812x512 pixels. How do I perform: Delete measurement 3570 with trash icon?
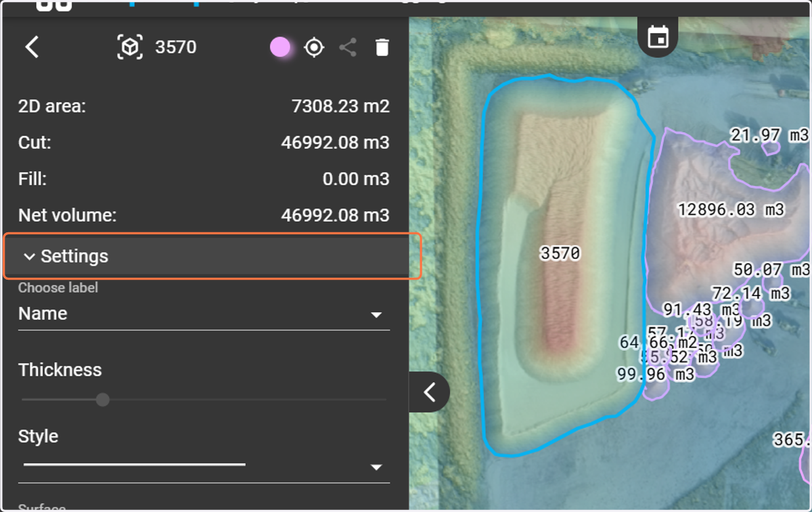(x=382, y=47)
